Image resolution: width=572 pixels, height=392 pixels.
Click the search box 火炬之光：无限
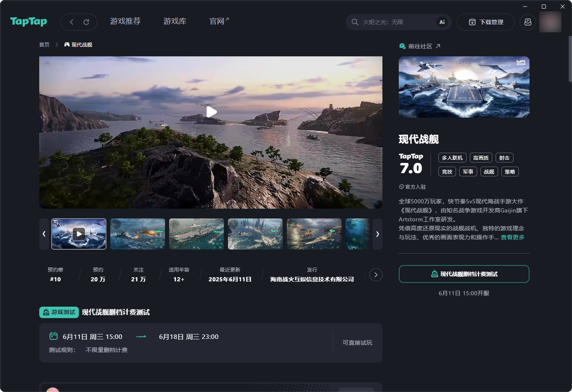pyautogui.click(x=398, y=22)
